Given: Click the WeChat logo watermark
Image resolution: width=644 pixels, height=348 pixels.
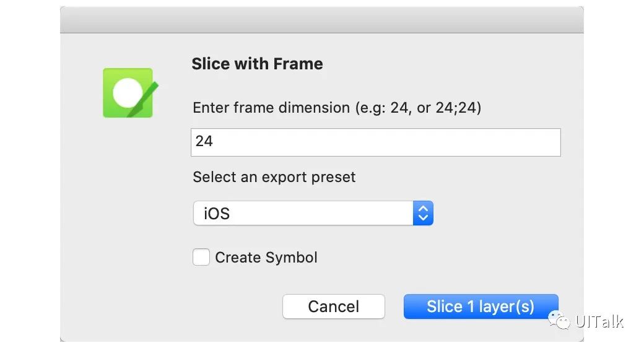Looking at the screenshot, I should pos(559,321).
